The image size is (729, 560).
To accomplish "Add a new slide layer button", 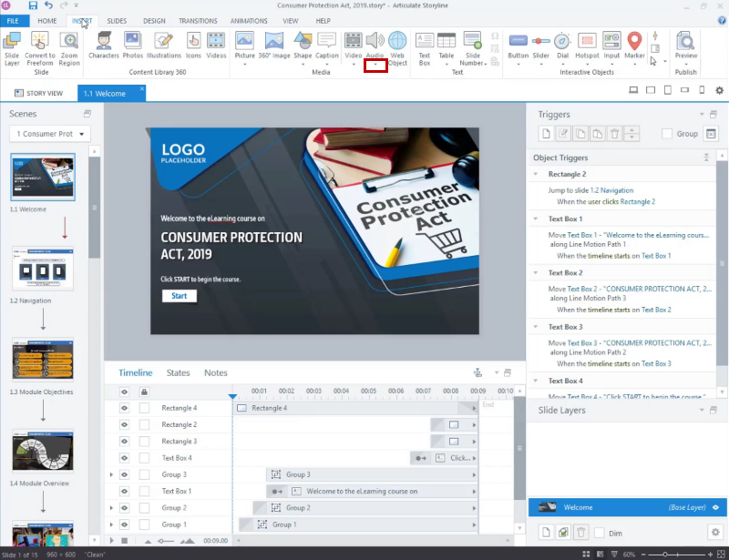I will click(546, 532).
